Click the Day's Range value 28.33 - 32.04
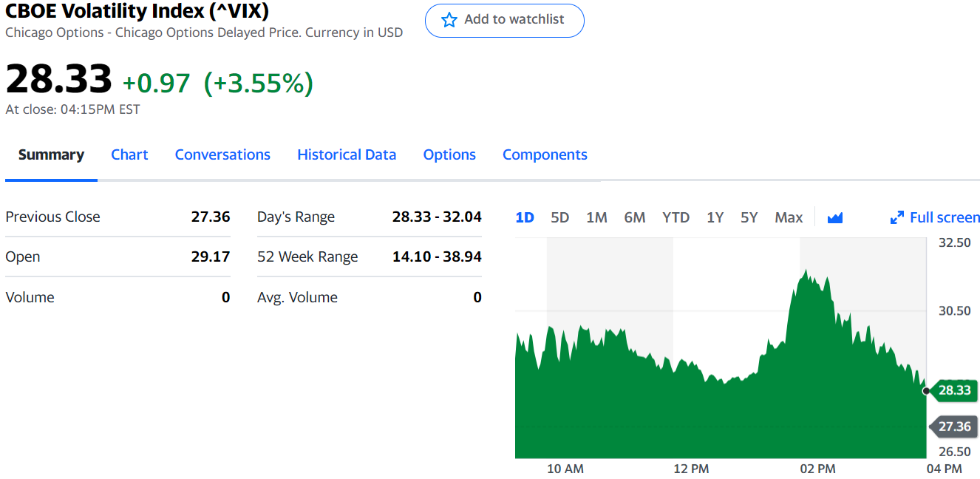Screen dimensions: 980x479 437,217
